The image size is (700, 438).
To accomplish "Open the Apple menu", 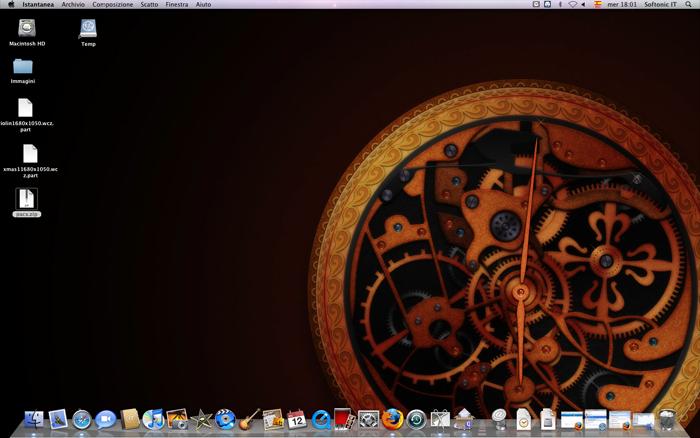I will coord(11,4).
